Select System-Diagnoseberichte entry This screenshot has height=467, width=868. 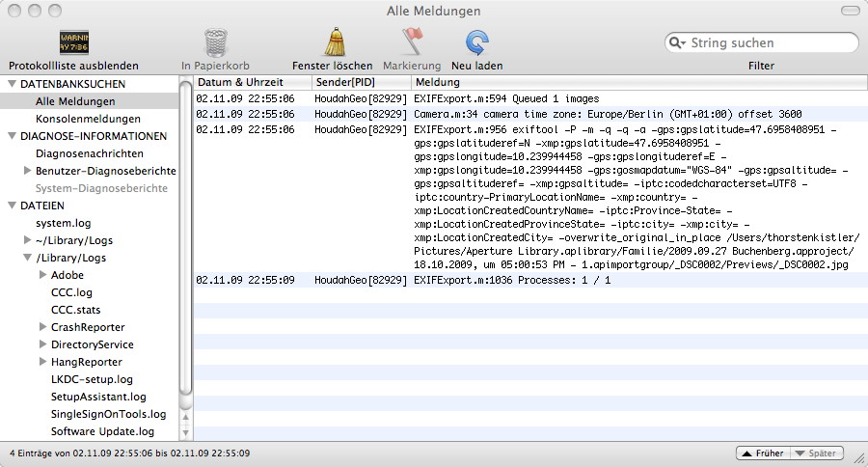click(101, 188)
